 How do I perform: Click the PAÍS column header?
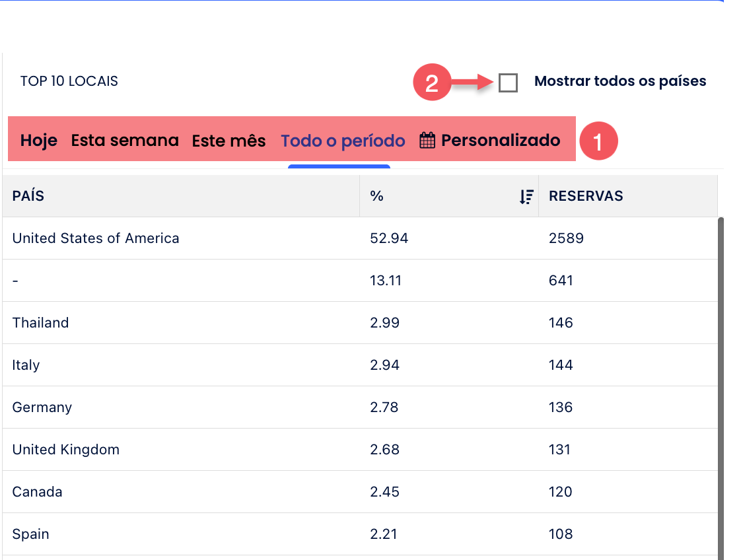(28, 196)
